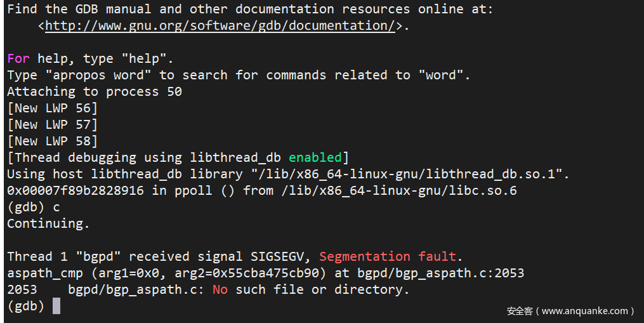Click the red "No" word
This screenshot has width=644, height=323.
[x=220, y=289]
